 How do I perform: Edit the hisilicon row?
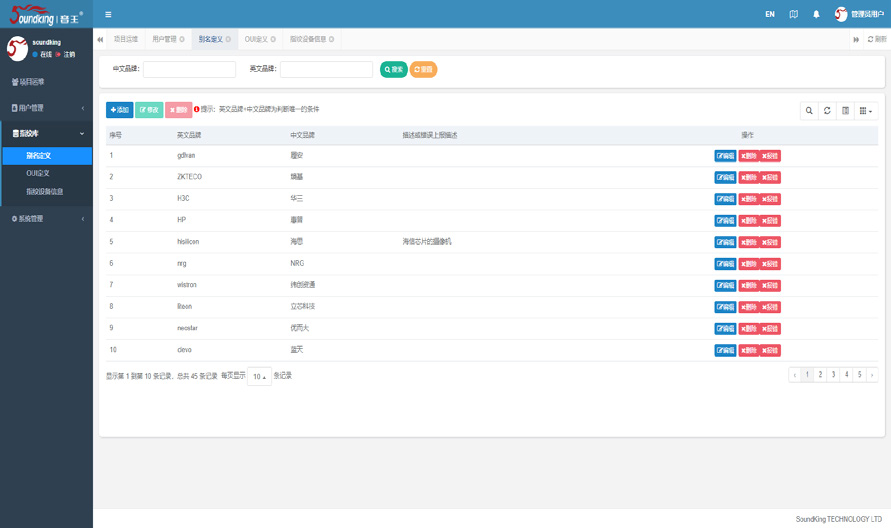point(725,242)
